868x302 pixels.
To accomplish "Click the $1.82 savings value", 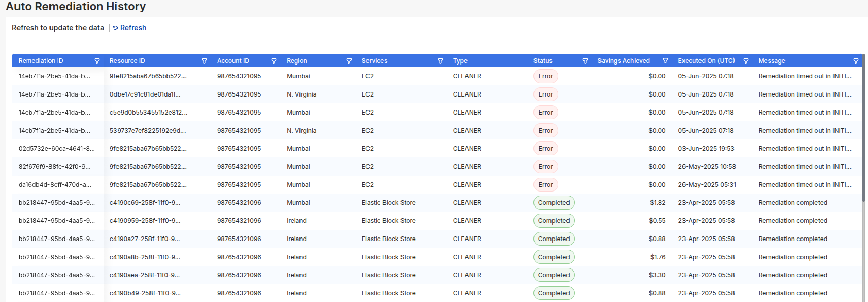I will (658, 203).
